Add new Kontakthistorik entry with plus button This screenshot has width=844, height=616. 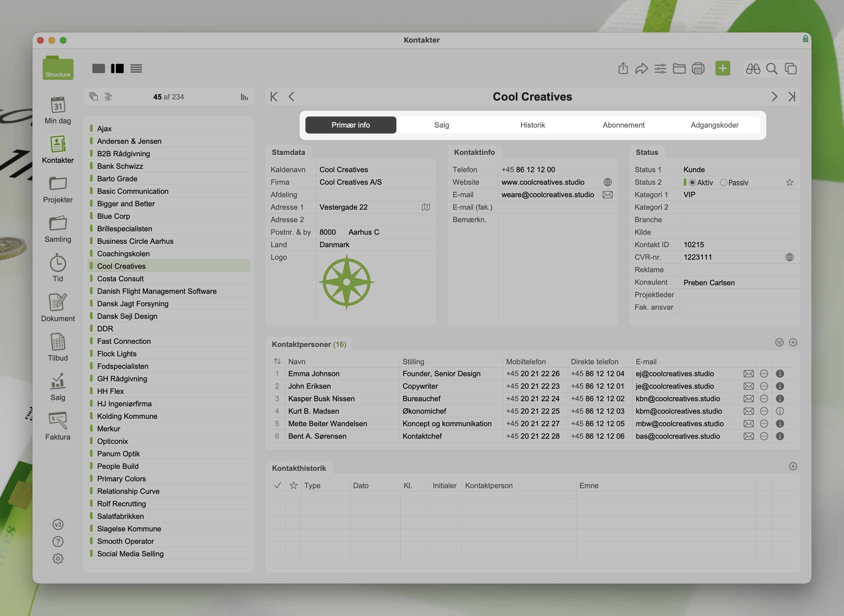coord(793,466)
